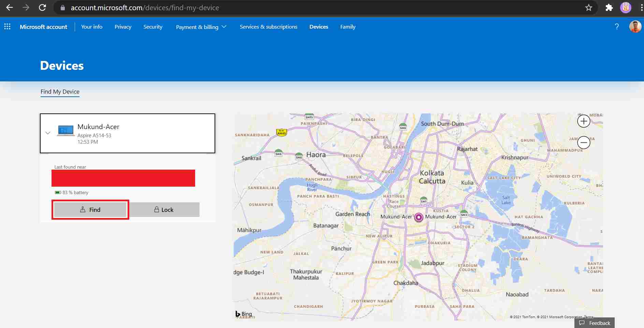This screenshot has height=328, width=644.
Task: Expand the Payment & billing dropdown
Action: (201, 27)
